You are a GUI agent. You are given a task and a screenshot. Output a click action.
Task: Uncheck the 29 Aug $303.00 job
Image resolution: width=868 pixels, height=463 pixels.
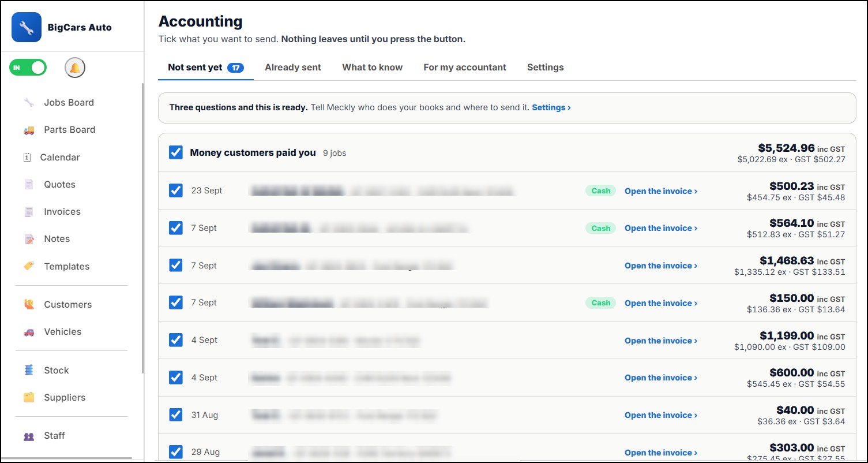176,452
